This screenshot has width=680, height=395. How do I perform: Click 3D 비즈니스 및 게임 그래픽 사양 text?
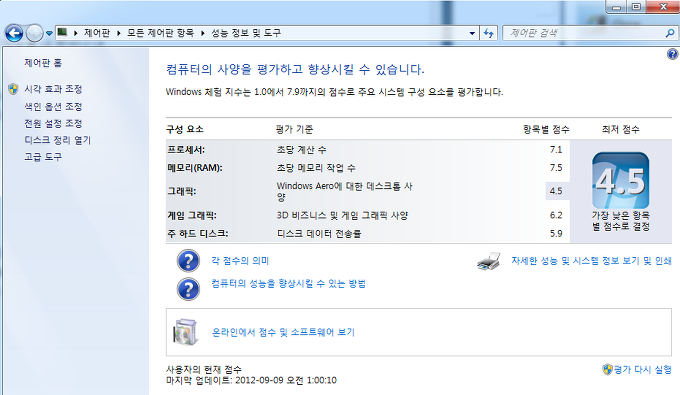tap(343, 215)
